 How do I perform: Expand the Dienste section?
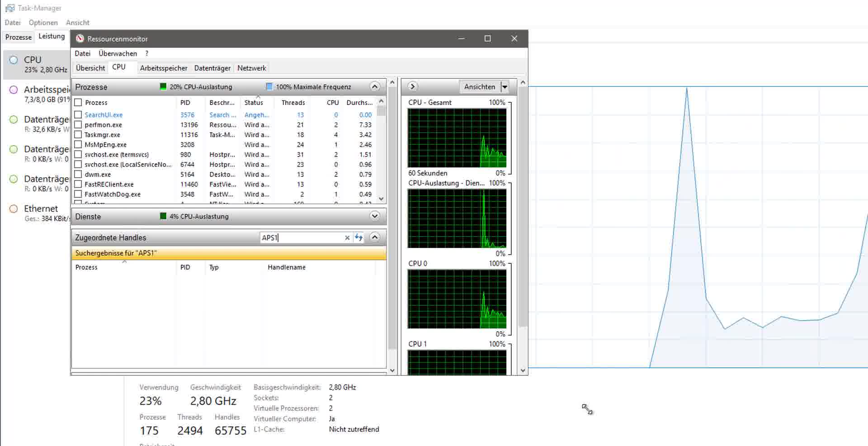tap(375, 216)
